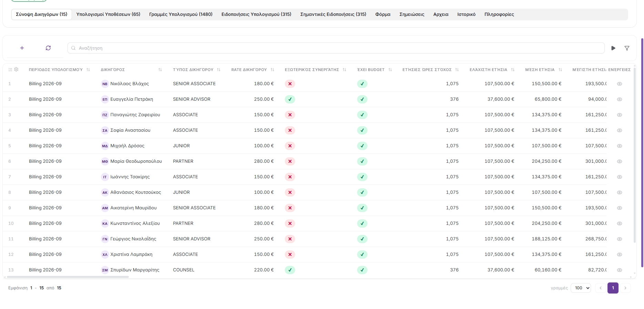
Task: Click the horizontal scrollbar under the table
Action: click(68, 277)
